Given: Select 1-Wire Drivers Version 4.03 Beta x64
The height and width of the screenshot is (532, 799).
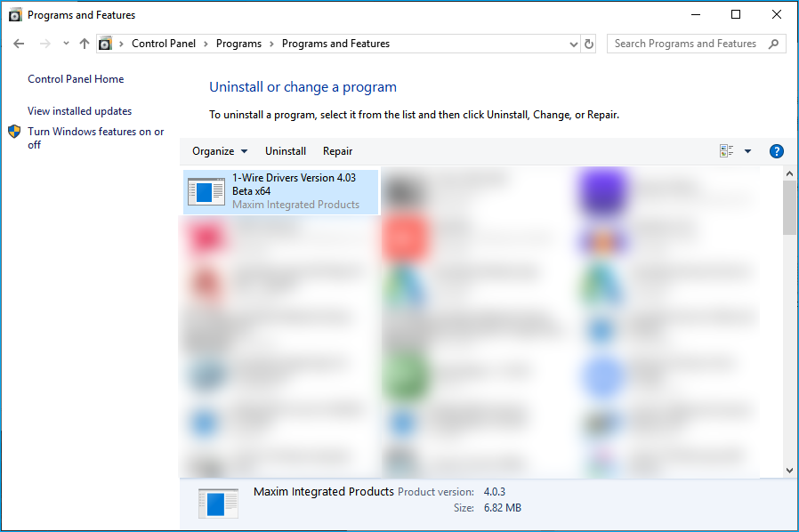Looking at the screenshot, I should (281, 191).
